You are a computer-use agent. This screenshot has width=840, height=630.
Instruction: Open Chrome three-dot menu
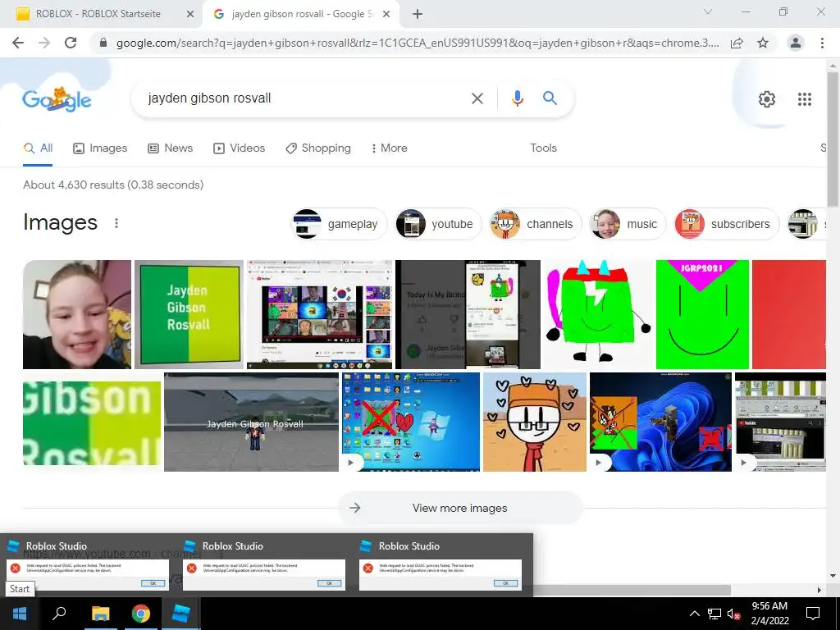pyautogui.click(x=822, y=43)
